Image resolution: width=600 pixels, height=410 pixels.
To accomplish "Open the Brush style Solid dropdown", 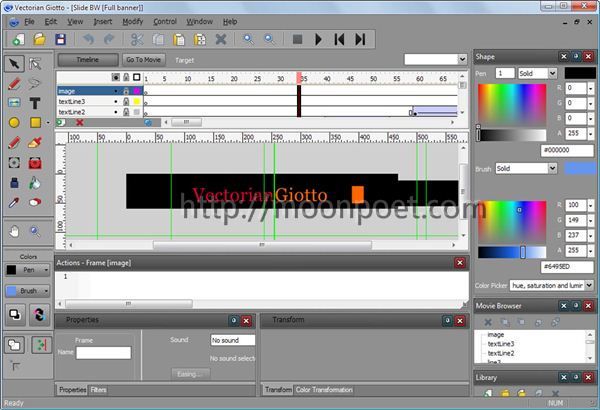I will (552, 168).
